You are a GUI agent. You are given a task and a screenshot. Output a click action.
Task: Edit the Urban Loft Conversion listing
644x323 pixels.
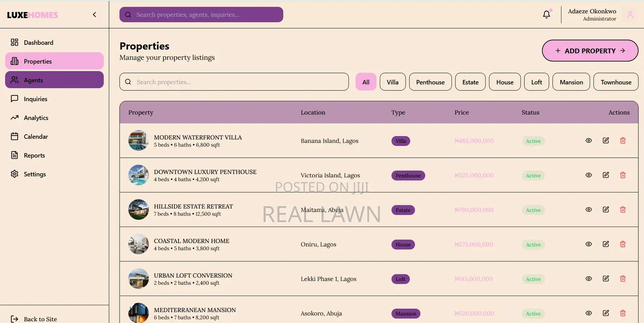click(x=606, y=278)
